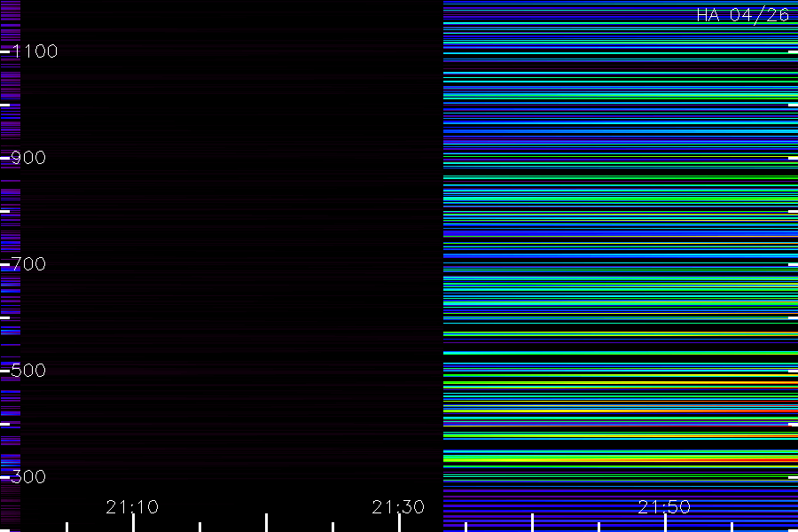
Task: Click the 21:10 time axis label
Action: (x=132, y=506)
